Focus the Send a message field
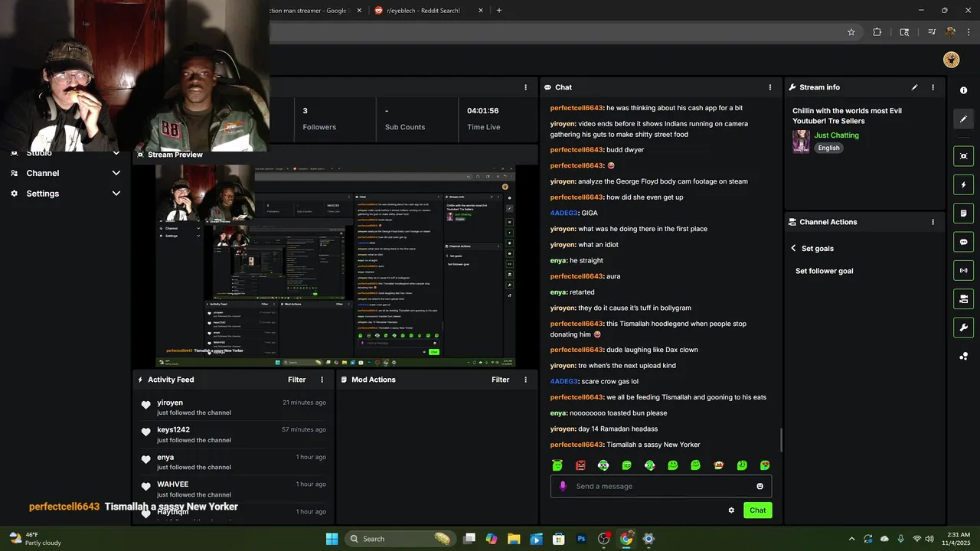The image size is (980, 551). (661, 486)
